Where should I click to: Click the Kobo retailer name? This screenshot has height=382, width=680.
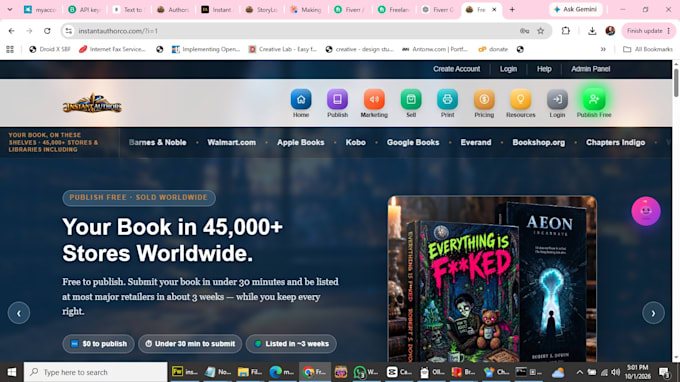(356, 143)
